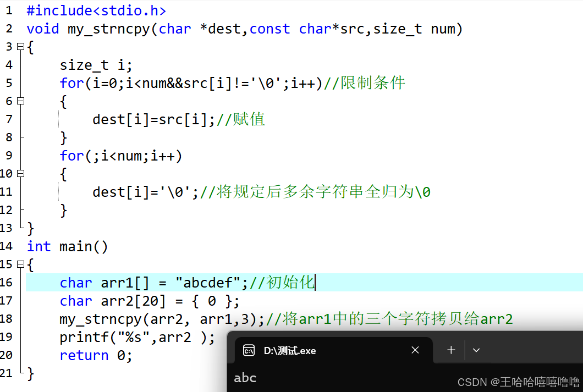Collapse the fold marker on line 10

point(21,174)
